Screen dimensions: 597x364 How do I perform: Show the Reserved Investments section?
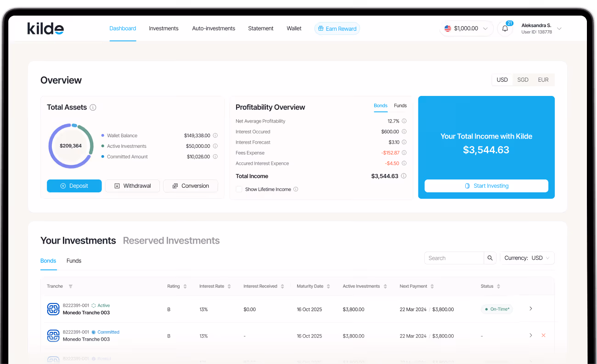coord(171,241)
